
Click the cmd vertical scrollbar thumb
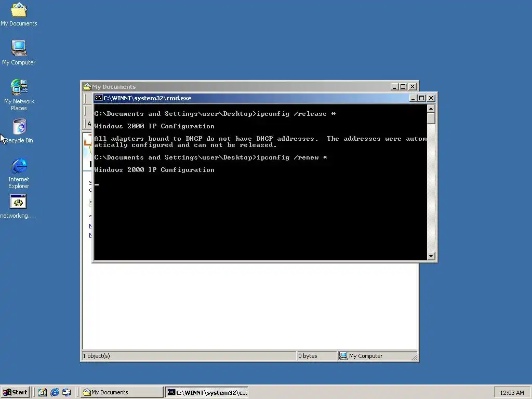click(x=431, y=118)
